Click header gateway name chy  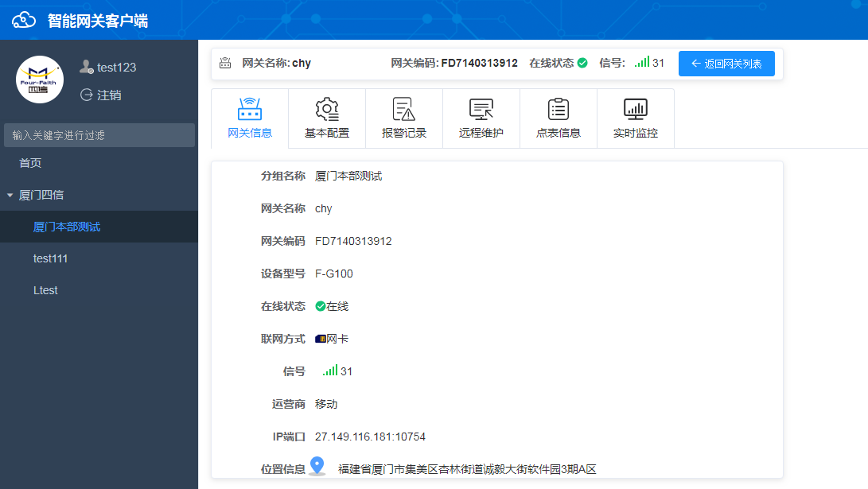click(x=302, y=63)
